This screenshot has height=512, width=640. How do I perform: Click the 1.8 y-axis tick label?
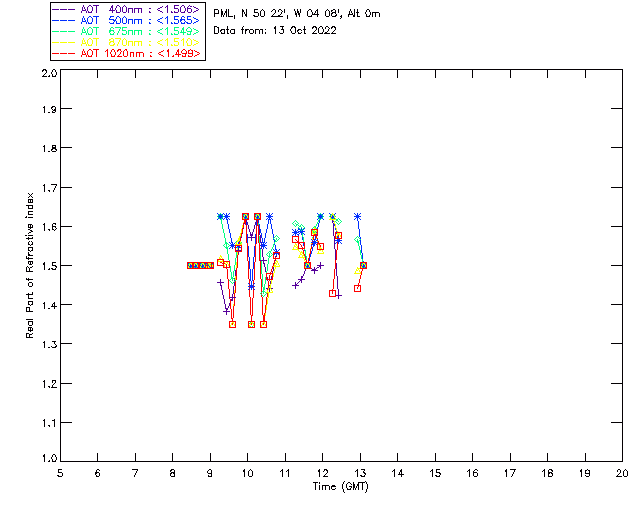click(49, 148)
